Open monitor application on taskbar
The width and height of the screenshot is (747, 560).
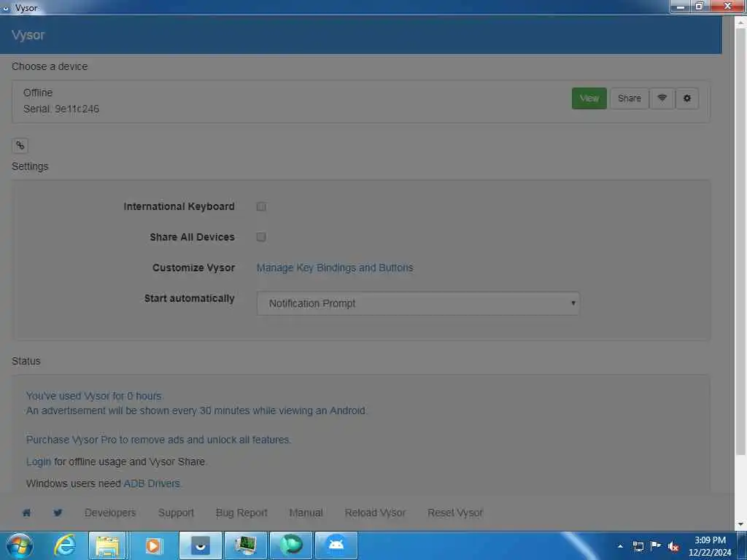coord(245,545)
